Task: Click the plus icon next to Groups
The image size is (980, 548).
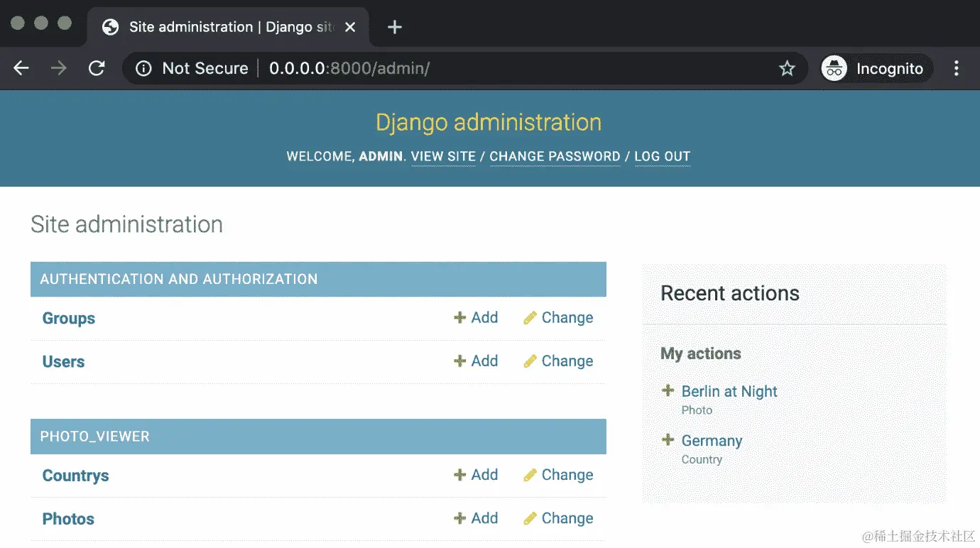Action: point(459,317)
